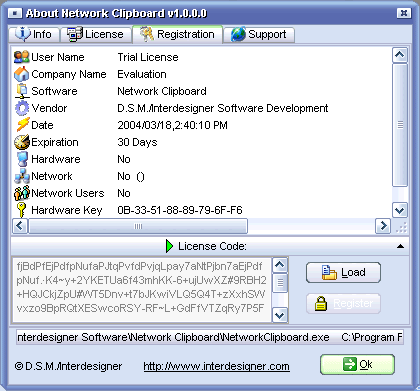Open the Support tab

point(259,34)
